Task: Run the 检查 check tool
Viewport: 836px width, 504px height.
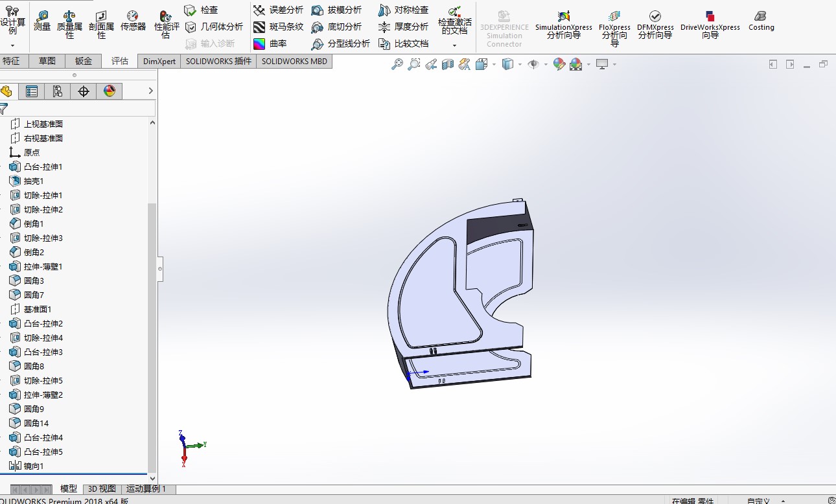Action: tap(202, 10)
